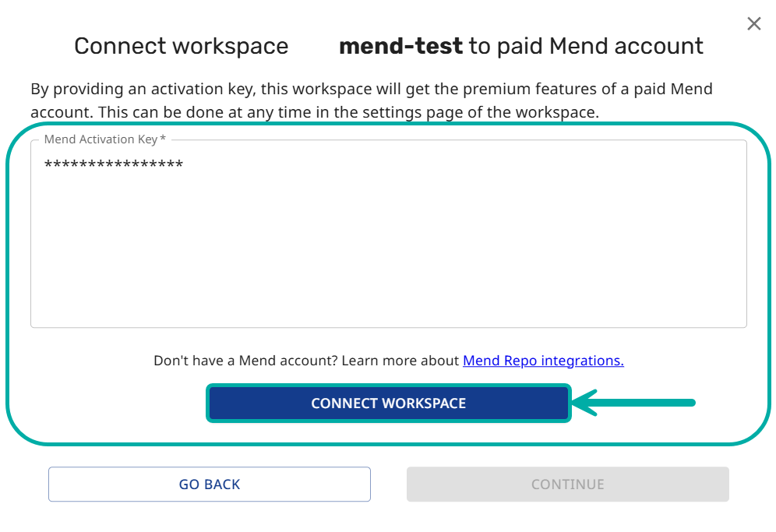Click the "Learn more about" text
The height and width of the screenshot is (532, 776).
400,361
